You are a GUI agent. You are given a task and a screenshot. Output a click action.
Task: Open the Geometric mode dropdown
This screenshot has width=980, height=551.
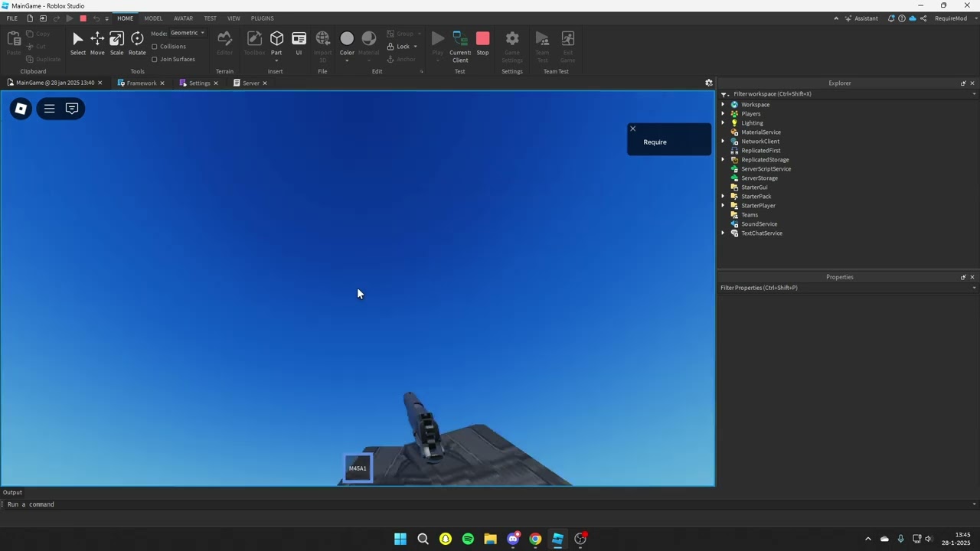click(188, 33)
